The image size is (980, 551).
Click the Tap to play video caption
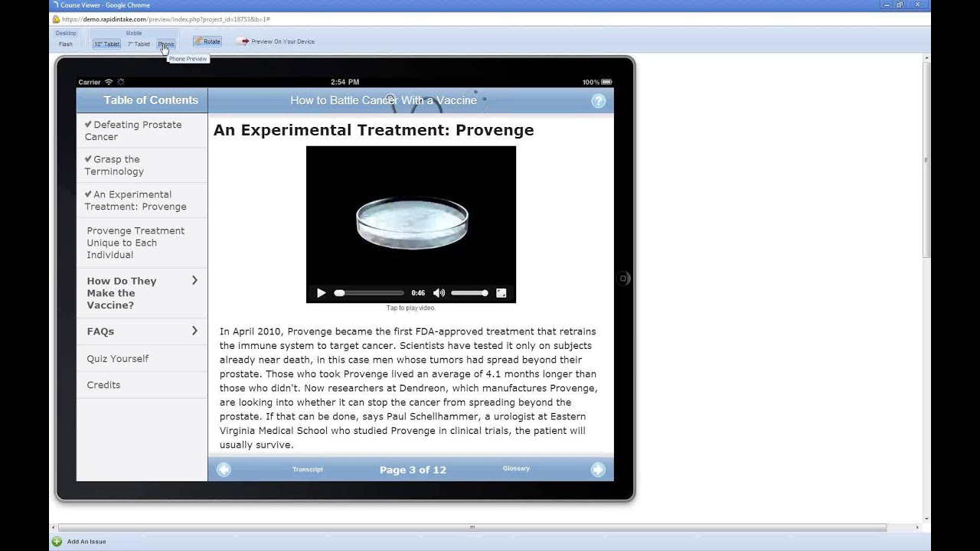[411, 308]
